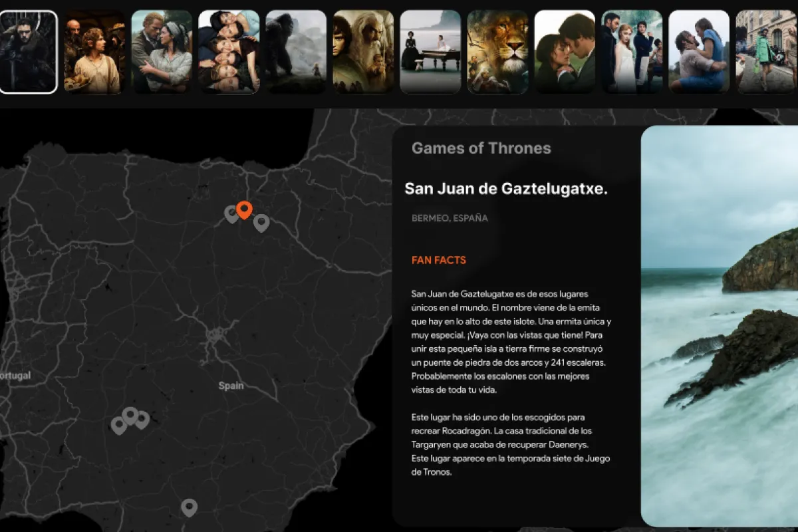Screen dimensions: 798x532
Task: Open the rocky coastline photo
Action: (x=719, y=326)
